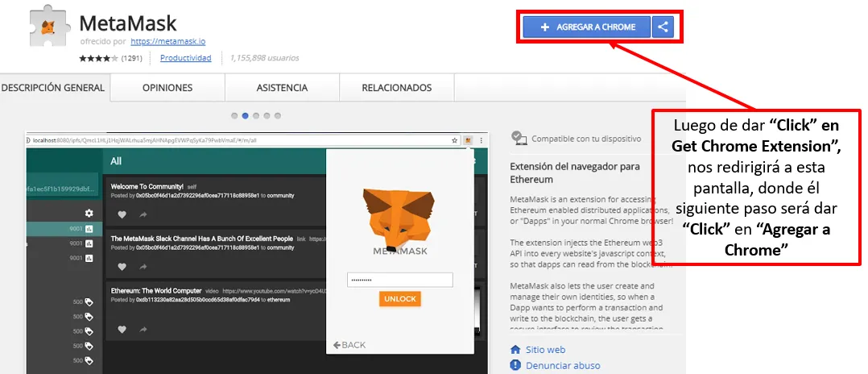Screen dimensions: 868x374
Task: Click the All heading in preview
Action: click(116, 161)
